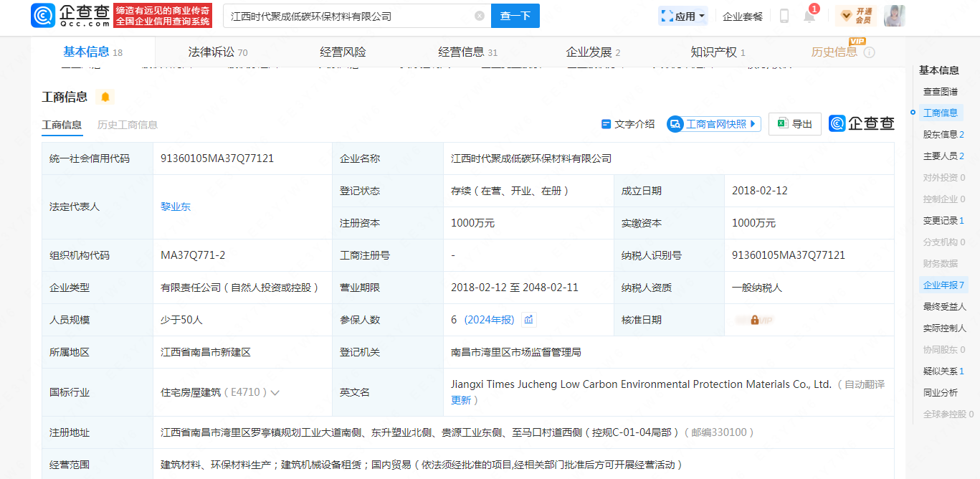The width and height of the screenshot is (980, 479).
Task: Open the mobile app phone icon
Action: 784,16
